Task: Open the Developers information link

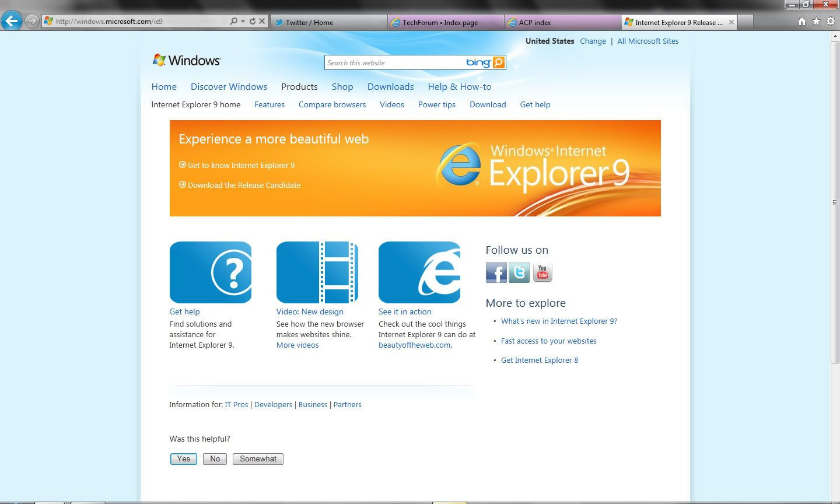Action: 273,404
